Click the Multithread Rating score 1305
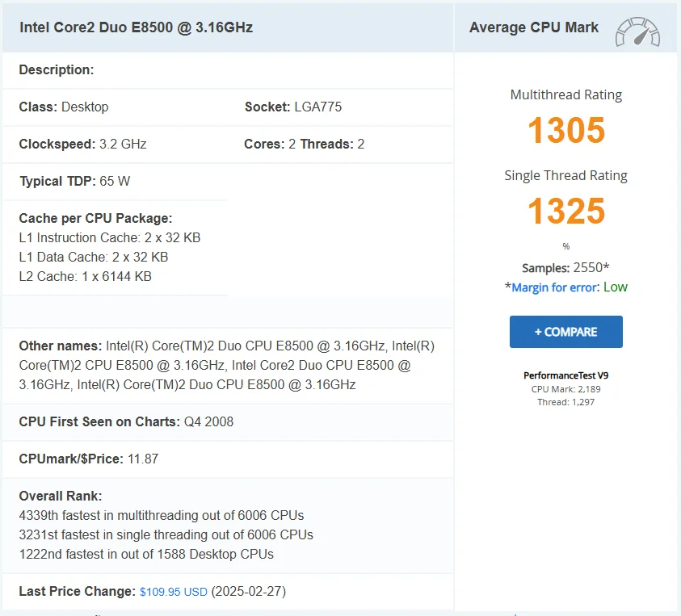This screenshot has height=616, width=681. pyautogui.click(x=566, y=130)
